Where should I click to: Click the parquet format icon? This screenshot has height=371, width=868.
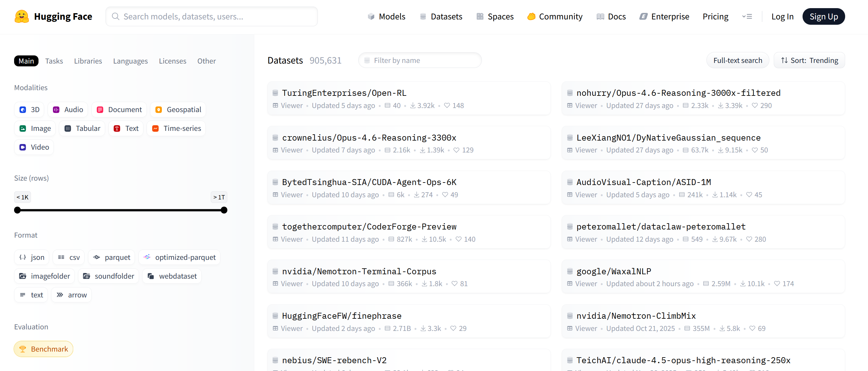(x=97, y=257)
